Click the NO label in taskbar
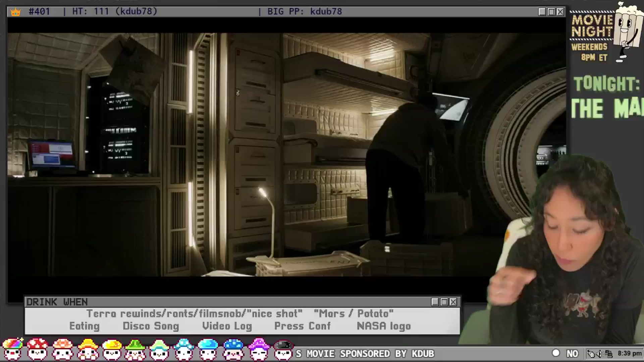Viewport: 644px width, 362px height. 572,354
